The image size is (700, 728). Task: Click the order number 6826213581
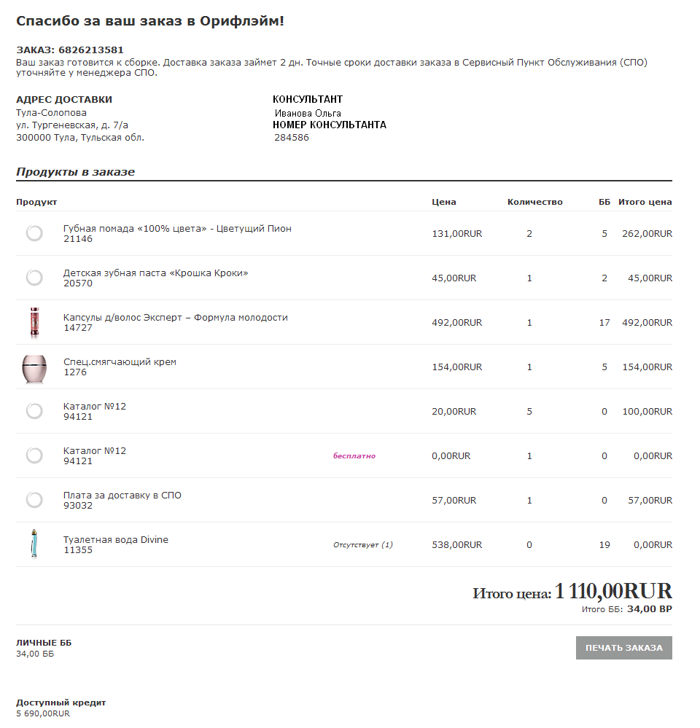coord(91,50)
